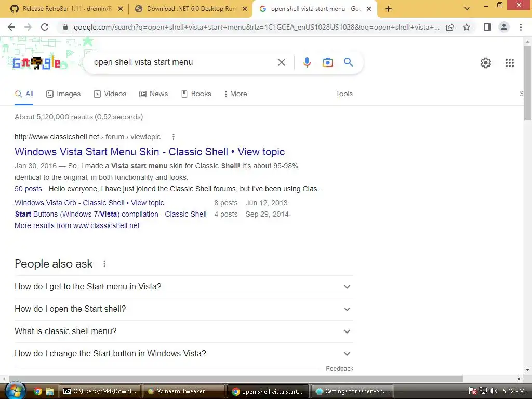Clear the search query text
The width and height of the screenshot is (532, 399).
[281, 62]
